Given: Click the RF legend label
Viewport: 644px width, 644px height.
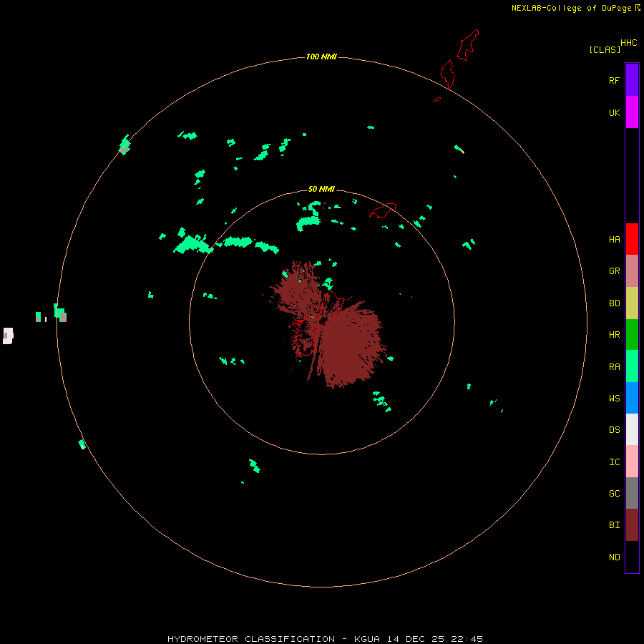Looking at the screenshot, I should pos(614,80).
